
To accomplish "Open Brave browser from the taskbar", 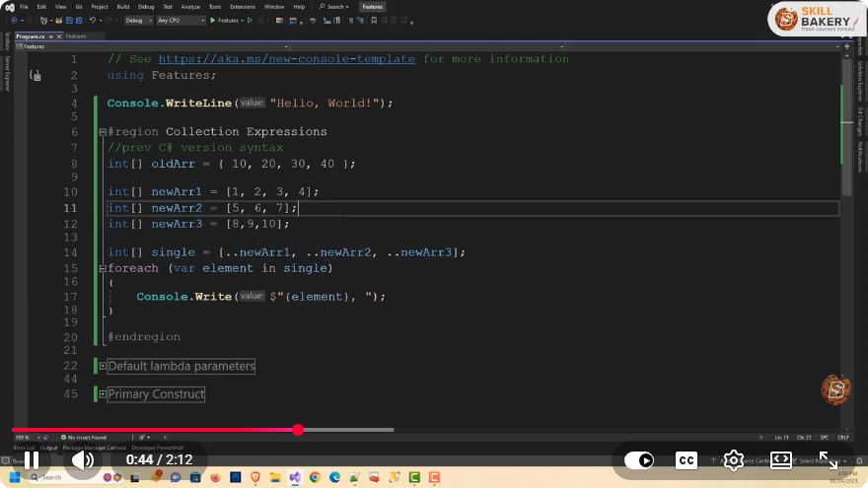I will [x=255, y=477].
